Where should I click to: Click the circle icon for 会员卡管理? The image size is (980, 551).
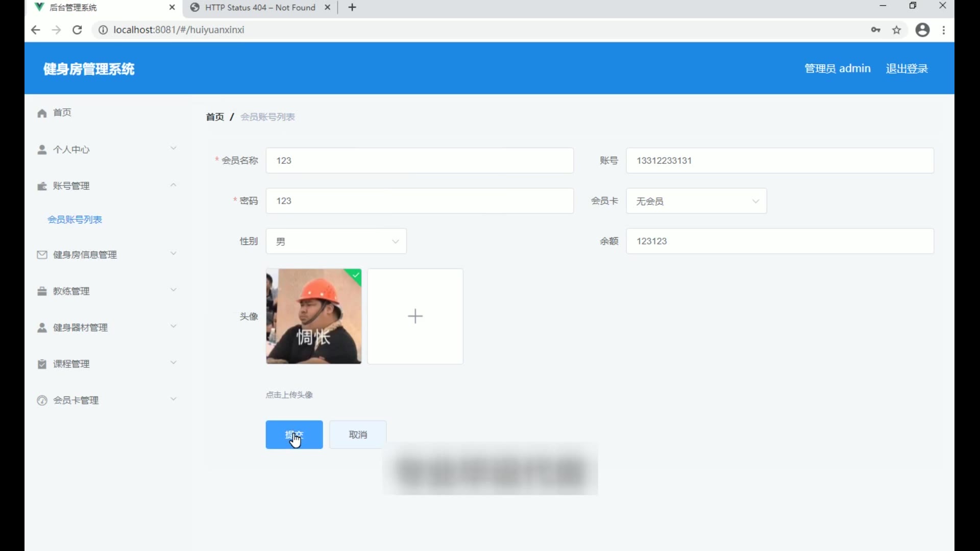42,400
